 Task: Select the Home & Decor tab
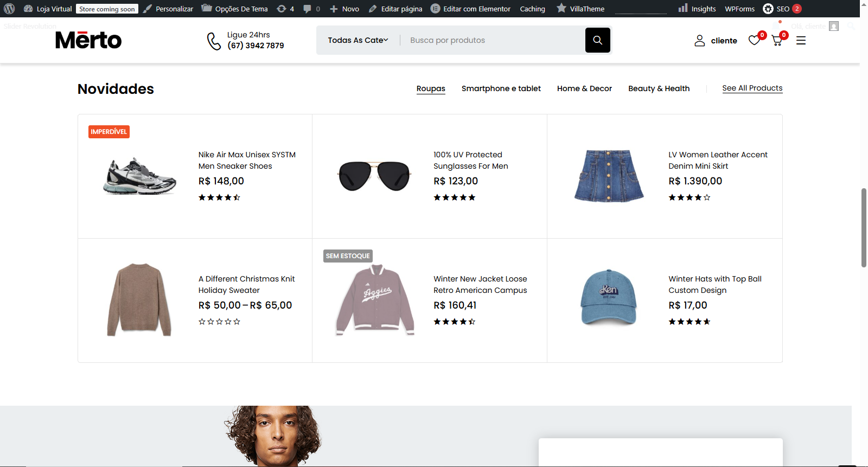[x=584, y=88]
